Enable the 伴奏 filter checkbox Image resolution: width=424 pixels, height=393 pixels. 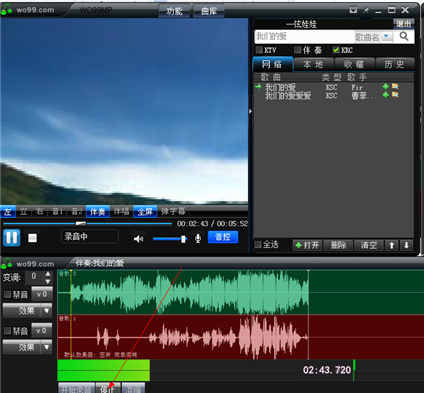click(x=298, y=50)
